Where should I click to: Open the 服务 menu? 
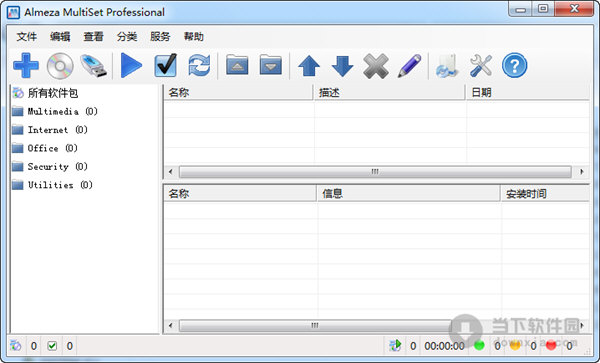(160, 37)
